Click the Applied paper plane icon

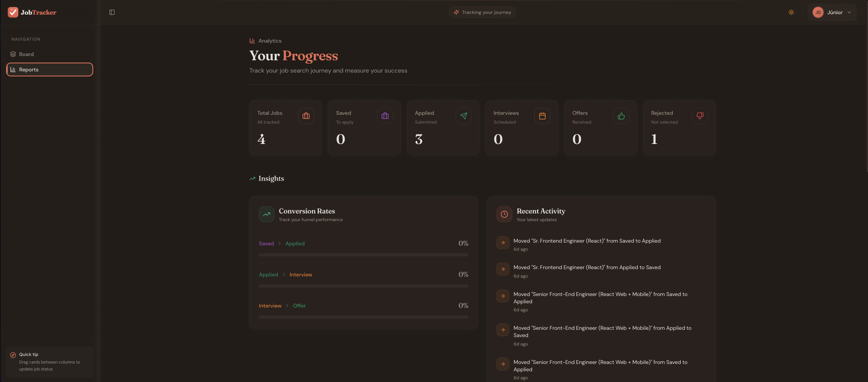(463, 116)
